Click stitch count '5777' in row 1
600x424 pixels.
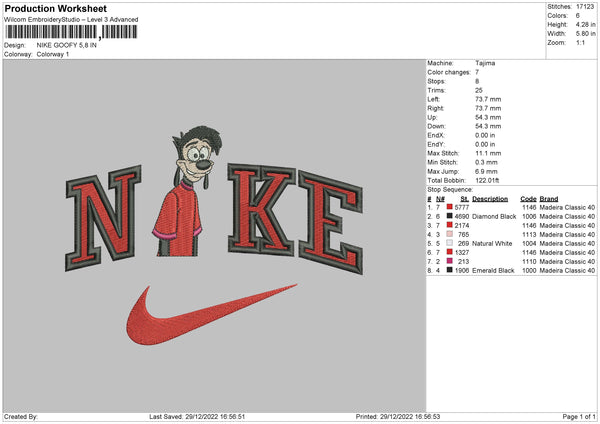(462, 207)
